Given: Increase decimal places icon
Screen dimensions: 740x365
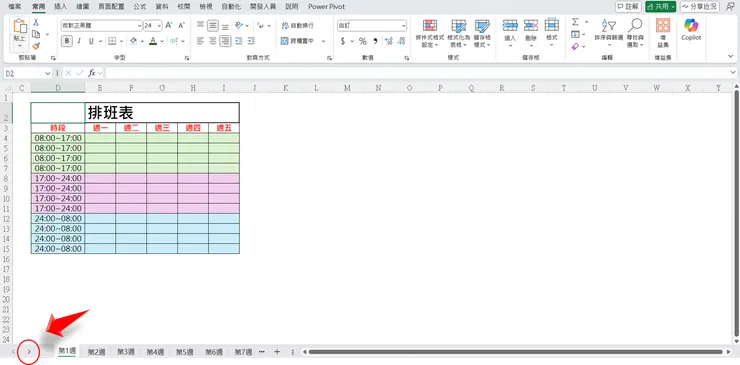Looking at the screenshot, I should point(389,42).
